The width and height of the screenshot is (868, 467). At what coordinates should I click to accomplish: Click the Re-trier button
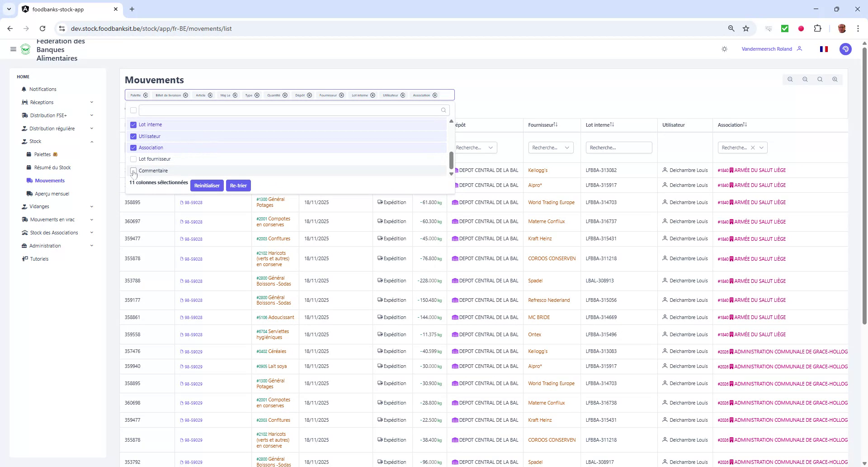[238, 186]
